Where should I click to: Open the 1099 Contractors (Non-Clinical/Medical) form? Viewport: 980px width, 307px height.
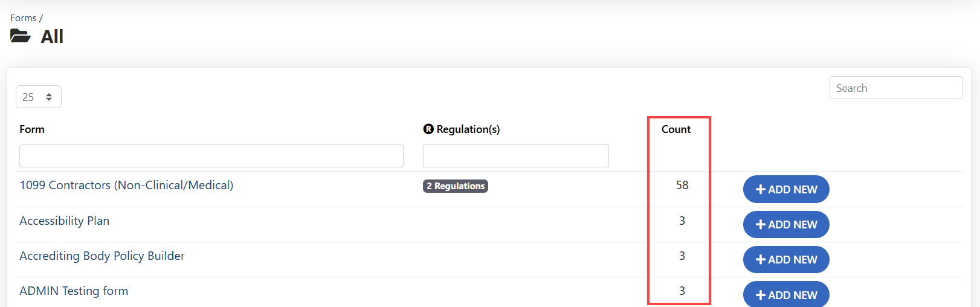pos(126,186)
